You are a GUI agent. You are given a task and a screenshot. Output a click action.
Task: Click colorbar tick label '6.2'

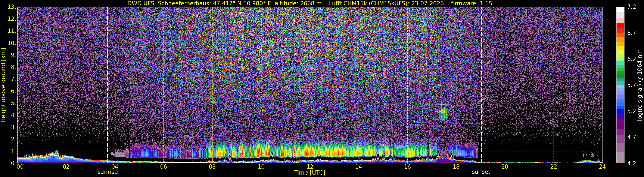point(632,59)
